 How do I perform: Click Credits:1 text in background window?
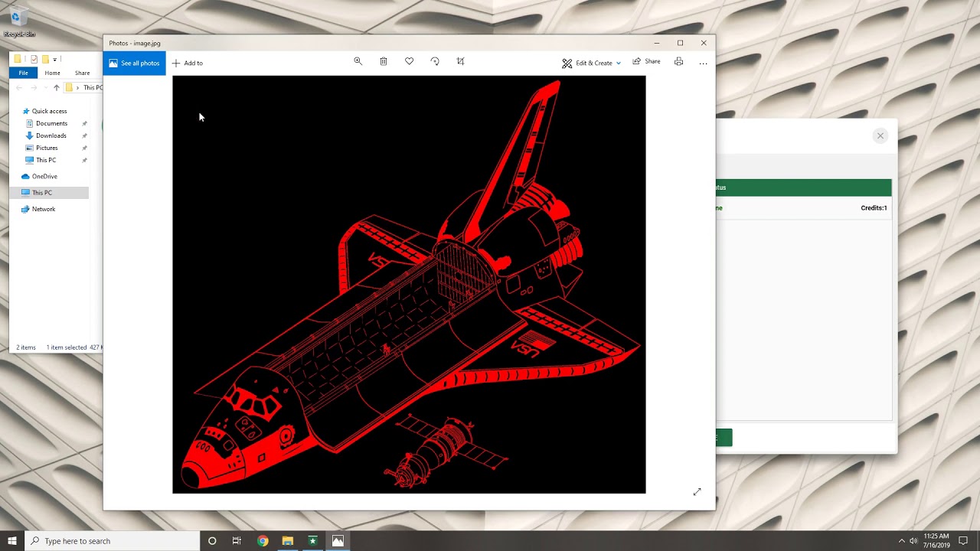tap(874, 208)
